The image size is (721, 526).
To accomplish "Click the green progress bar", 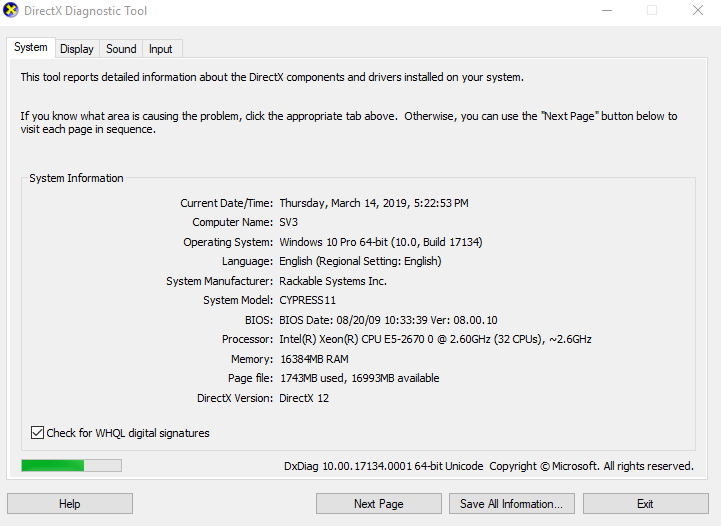I will point(71,466).
